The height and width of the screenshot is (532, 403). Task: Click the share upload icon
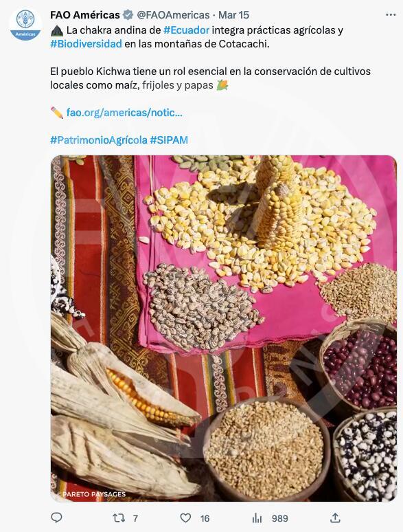[x=335, y=518]
